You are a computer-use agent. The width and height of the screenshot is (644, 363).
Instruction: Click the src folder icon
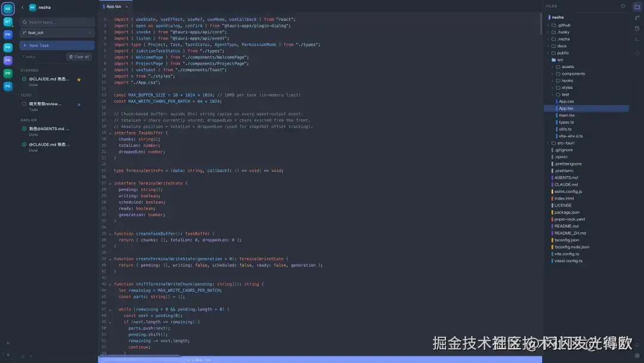[553, 60]
